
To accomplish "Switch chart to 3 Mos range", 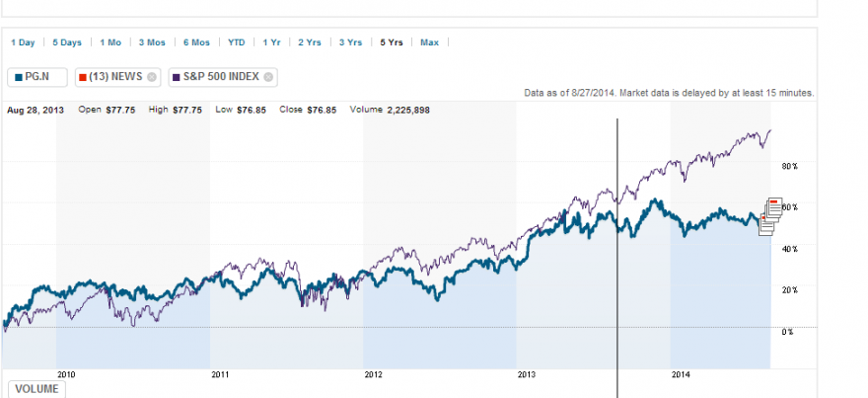I will click(152, 42).
